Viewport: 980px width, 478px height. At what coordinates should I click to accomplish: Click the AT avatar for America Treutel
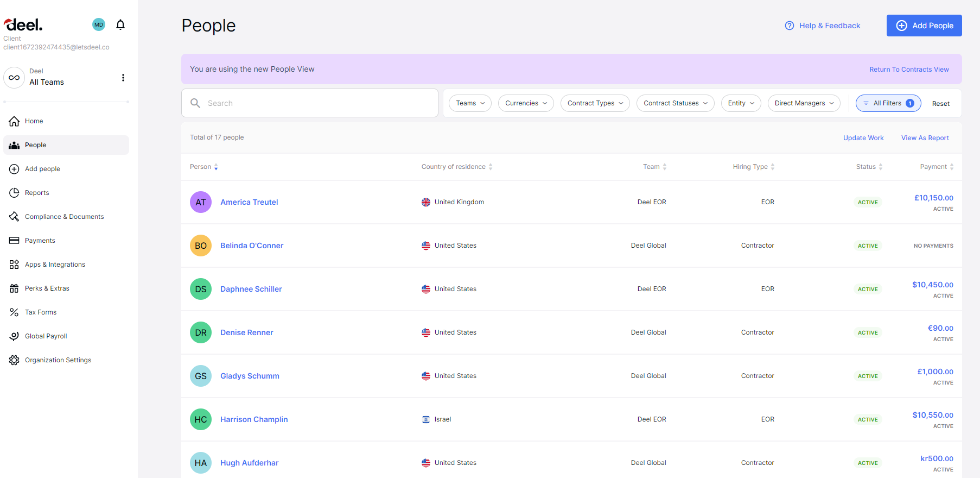click(x=201, y=202)
